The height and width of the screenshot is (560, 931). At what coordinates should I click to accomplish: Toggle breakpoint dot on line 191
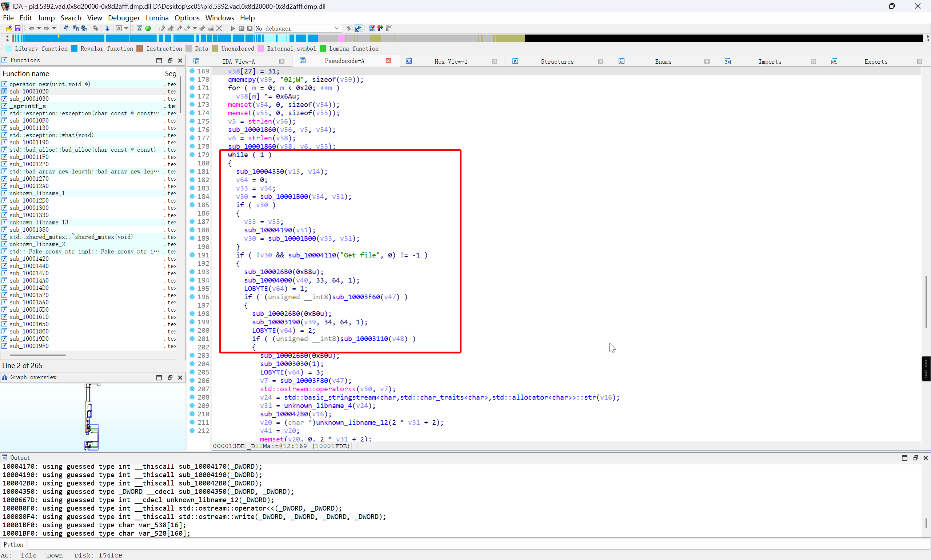click(192, 255)
